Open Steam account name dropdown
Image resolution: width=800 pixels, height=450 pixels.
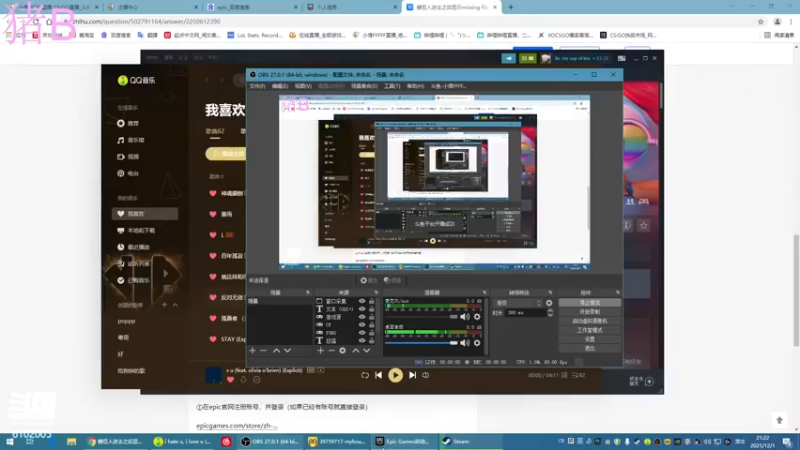click(582, 58)
